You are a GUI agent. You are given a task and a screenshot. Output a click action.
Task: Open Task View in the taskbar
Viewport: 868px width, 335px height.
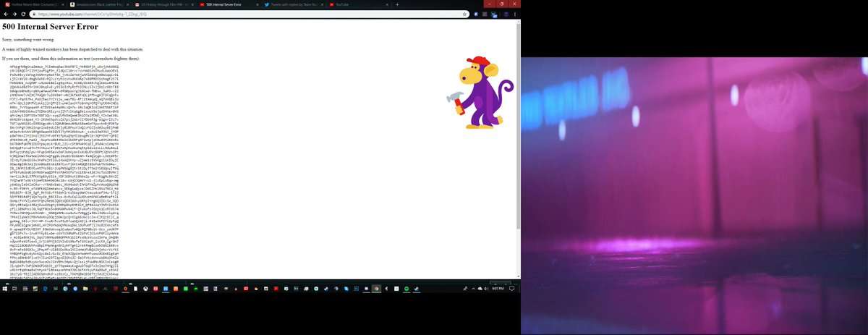tap(14, 288)
